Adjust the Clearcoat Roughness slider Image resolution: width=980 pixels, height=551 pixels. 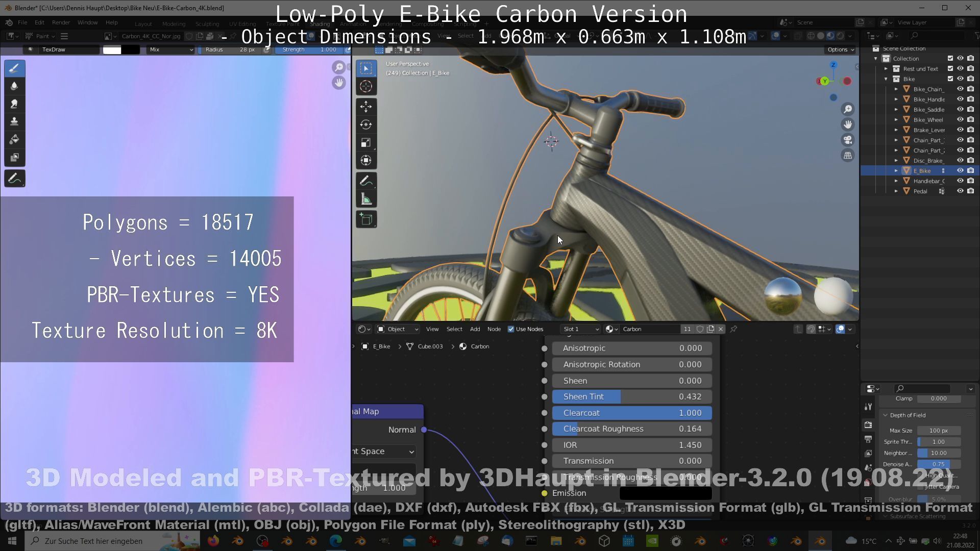pos(632,429)
